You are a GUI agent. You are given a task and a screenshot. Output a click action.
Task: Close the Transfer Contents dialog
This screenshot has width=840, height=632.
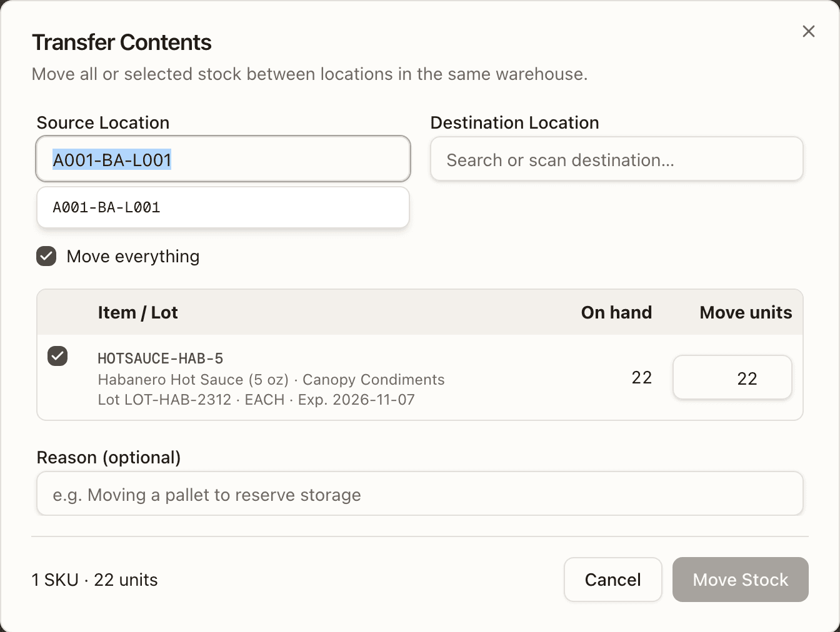click(808, 31)
